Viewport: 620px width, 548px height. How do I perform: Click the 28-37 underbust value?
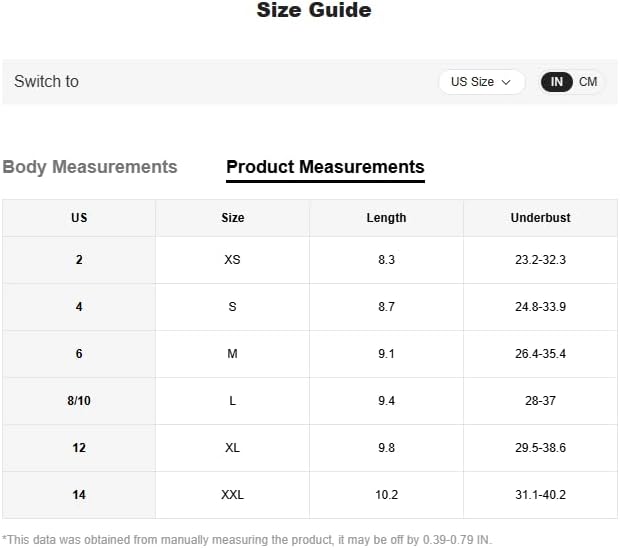[540, 401]
